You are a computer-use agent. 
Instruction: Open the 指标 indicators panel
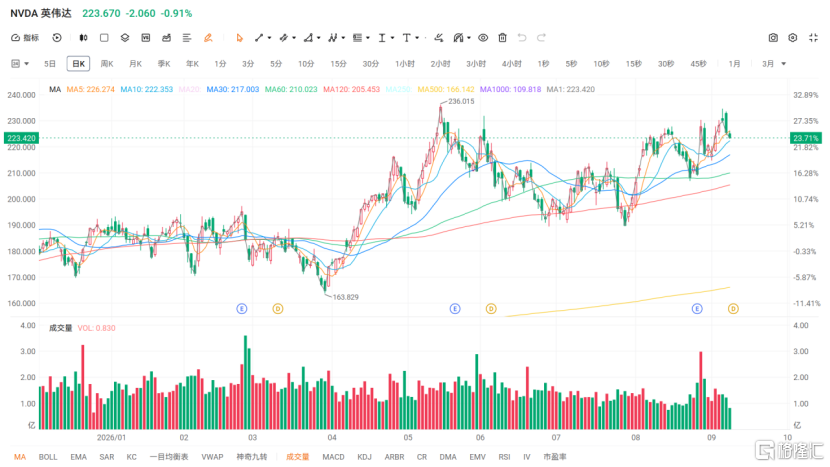point(25,38)
